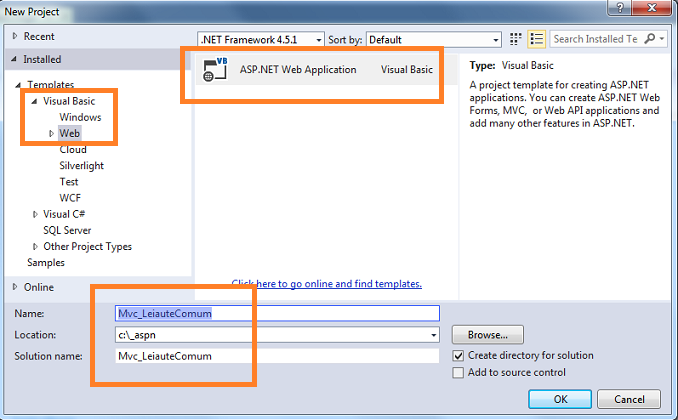678x420 pixels.
Task: Select Samples in the tree
Action: (46, 263)
